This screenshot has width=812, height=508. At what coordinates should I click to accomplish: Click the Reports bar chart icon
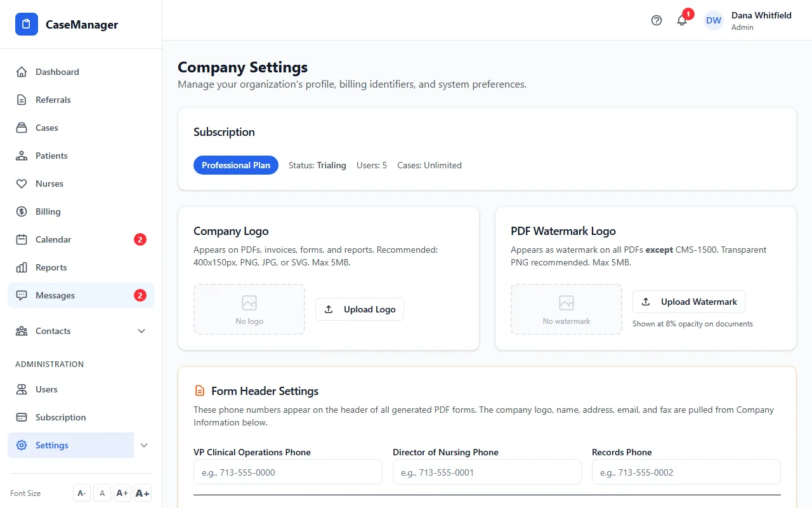[x=22, y=267]
